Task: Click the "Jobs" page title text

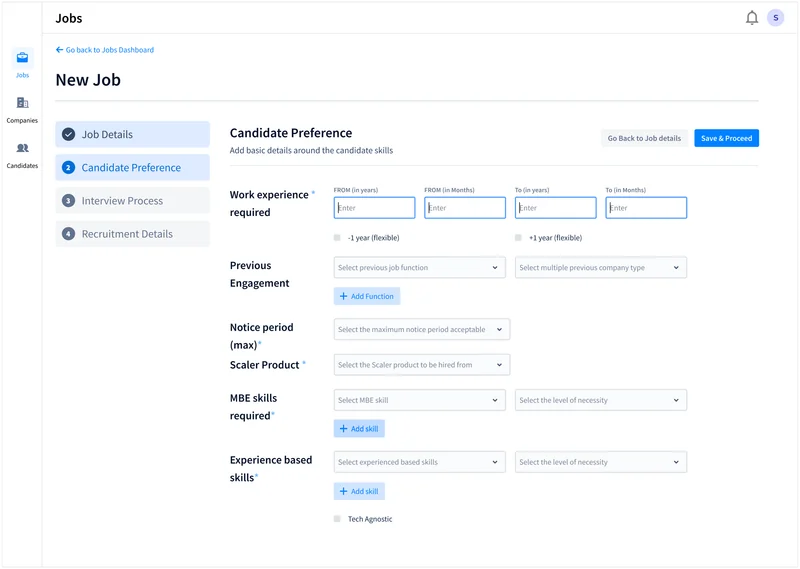Action: pos(69,18)
